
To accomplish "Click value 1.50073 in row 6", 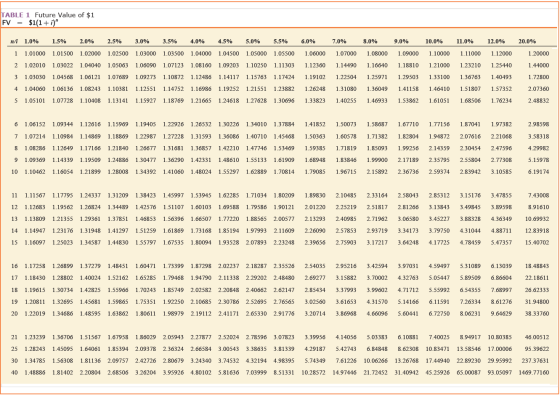I will (x=346, y=124).
